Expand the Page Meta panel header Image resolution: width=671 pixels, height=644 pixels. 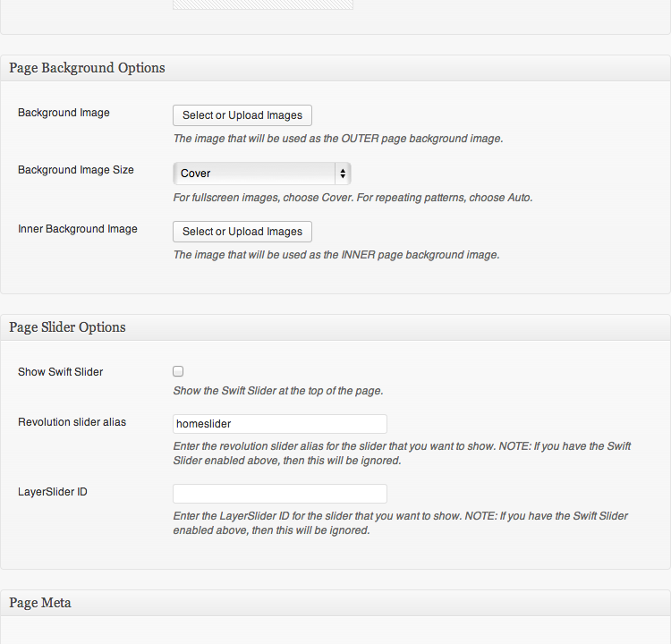coord(335,603)
